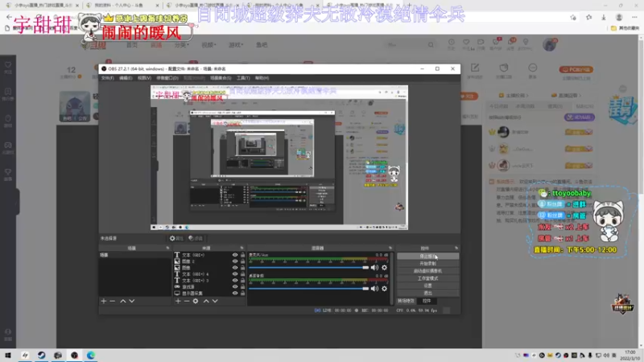Open the Edit menu in OBS
Screen dimensions: 644x362
(126, 78)
